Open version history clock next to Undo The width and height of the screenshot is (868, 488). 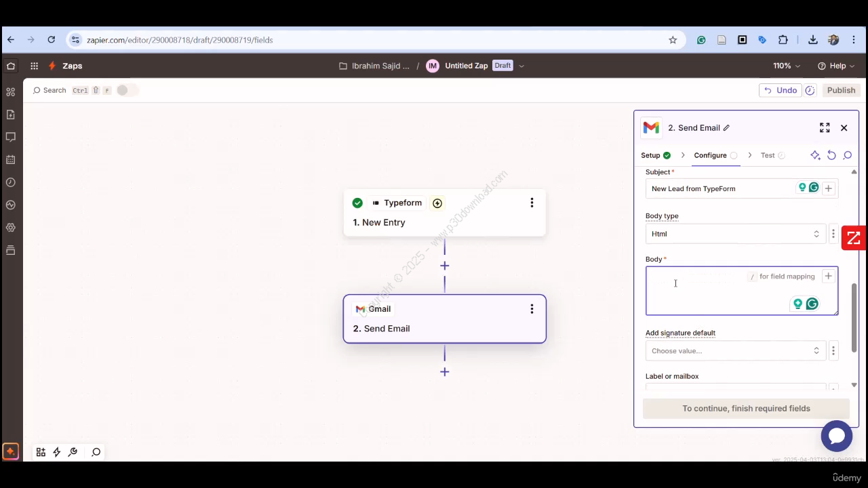click(x=810, y=90)
